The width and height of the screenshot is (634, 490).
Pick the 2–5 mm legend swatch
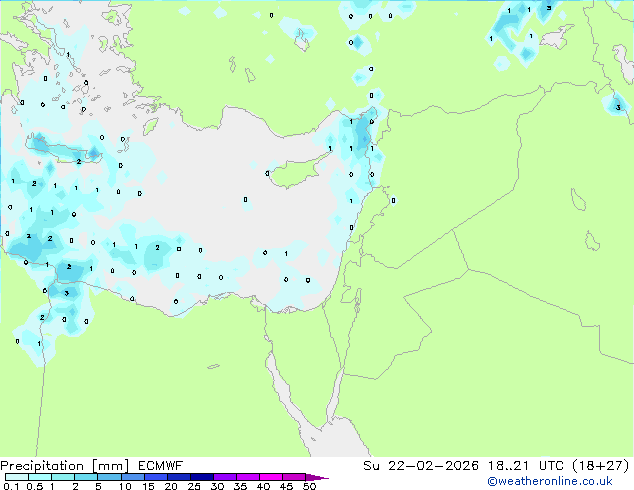coord(86,477)
